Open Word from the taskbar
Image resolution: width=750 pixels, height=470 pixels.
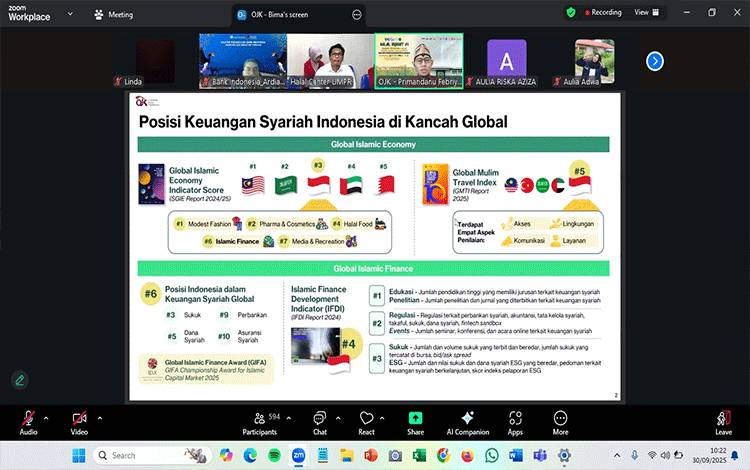(x=516, y=456)
